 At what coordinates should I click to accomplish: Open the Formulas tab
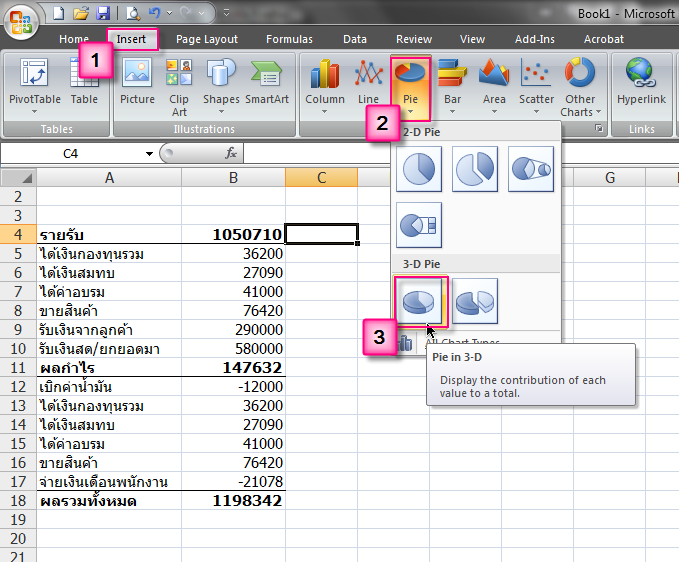pos(289,39)
